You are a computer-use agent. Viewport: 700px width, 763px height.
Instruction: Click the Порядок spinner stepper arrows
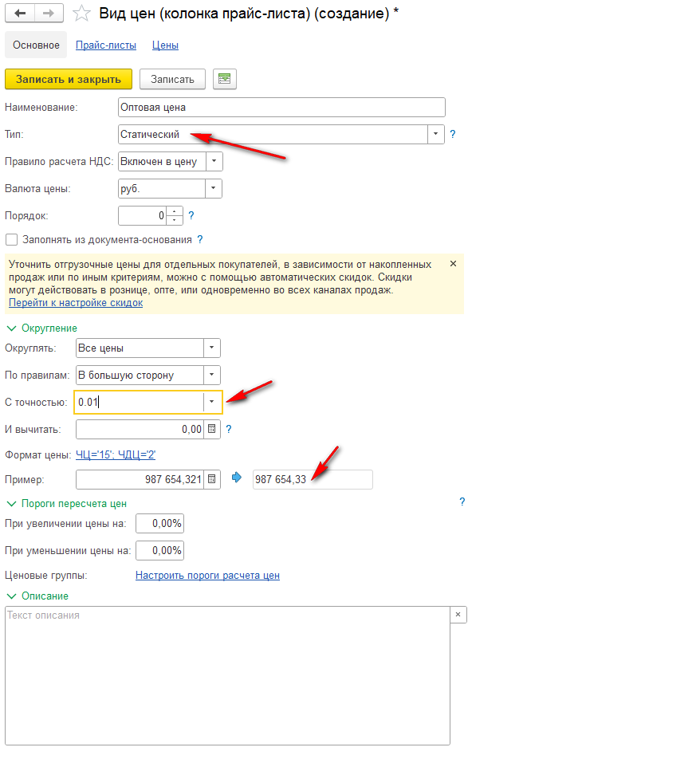(174, 215)
